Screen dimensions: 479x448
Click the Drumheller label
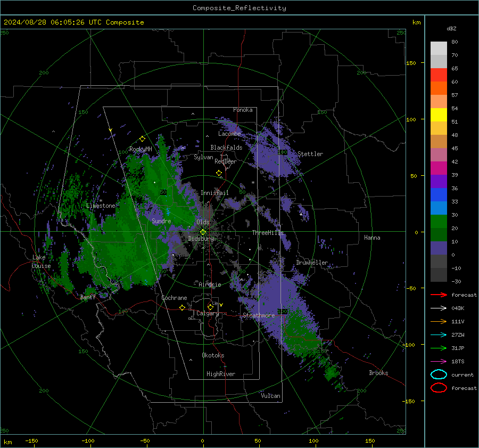[x=312, y=263]
